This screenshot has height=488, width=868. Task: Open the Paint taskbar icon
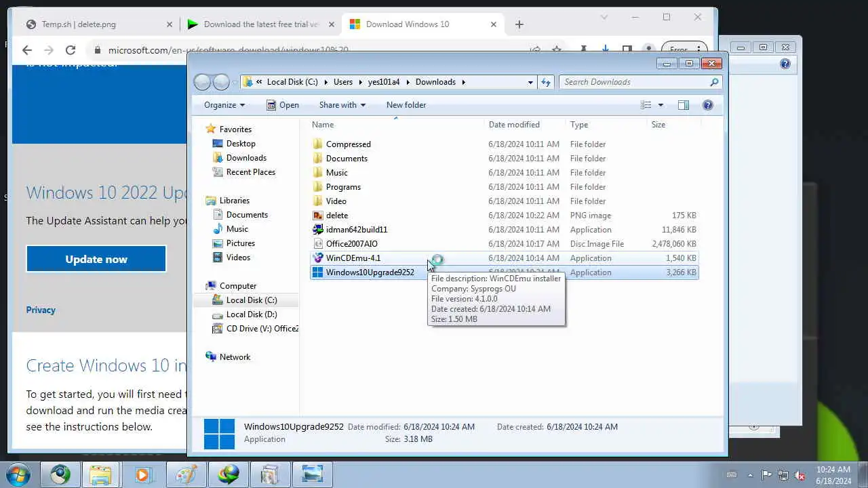click(186, 474)
